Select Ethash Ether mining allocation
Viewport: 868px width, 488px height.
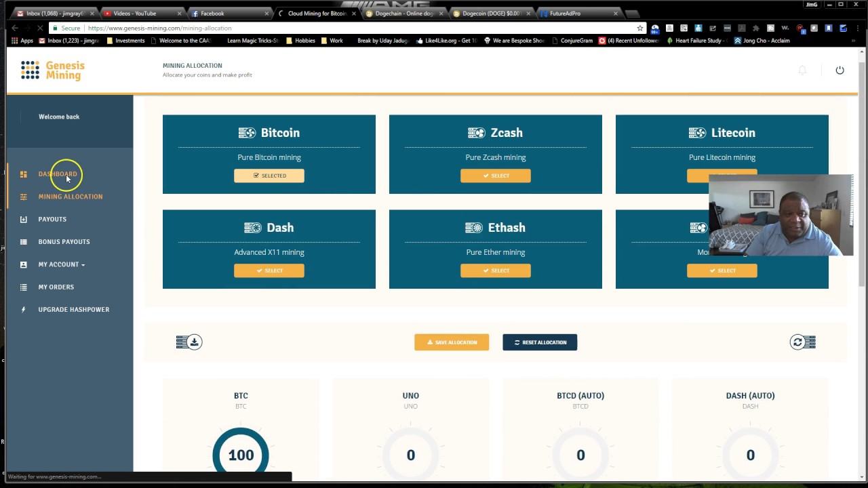click(496, 270)
